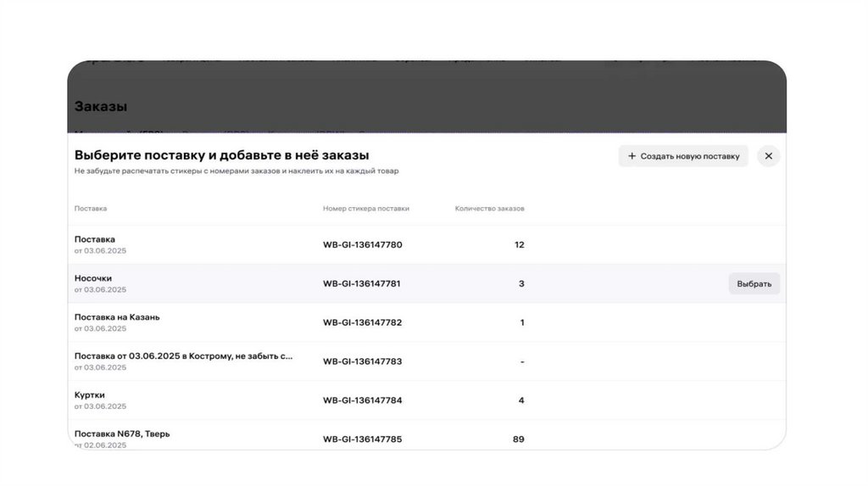
Task: Click the Поставка column header
Action: 91,209
